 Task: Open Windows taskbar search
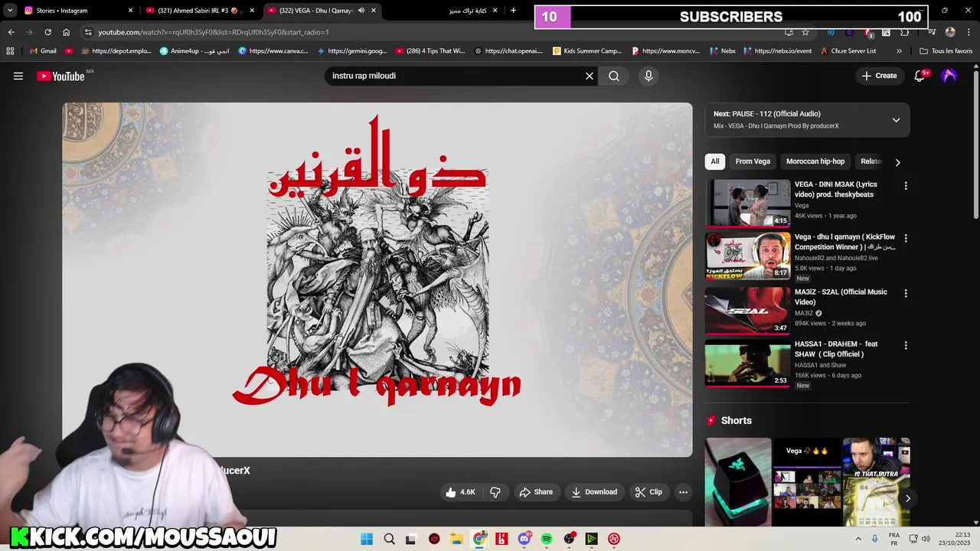(389, 539)
